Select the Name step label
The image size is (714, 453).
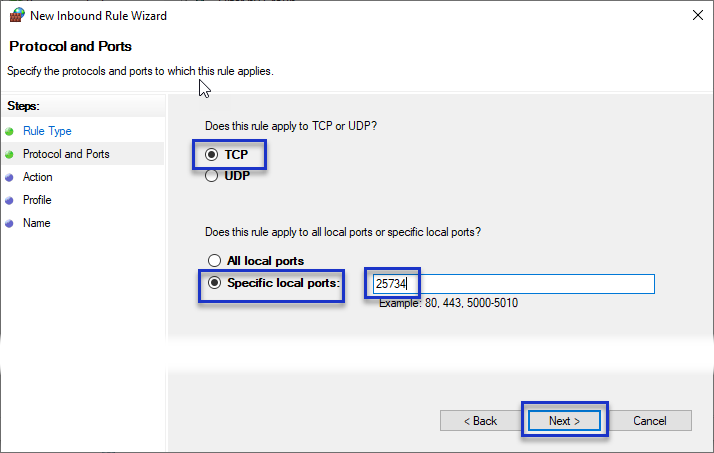[37, 223]
